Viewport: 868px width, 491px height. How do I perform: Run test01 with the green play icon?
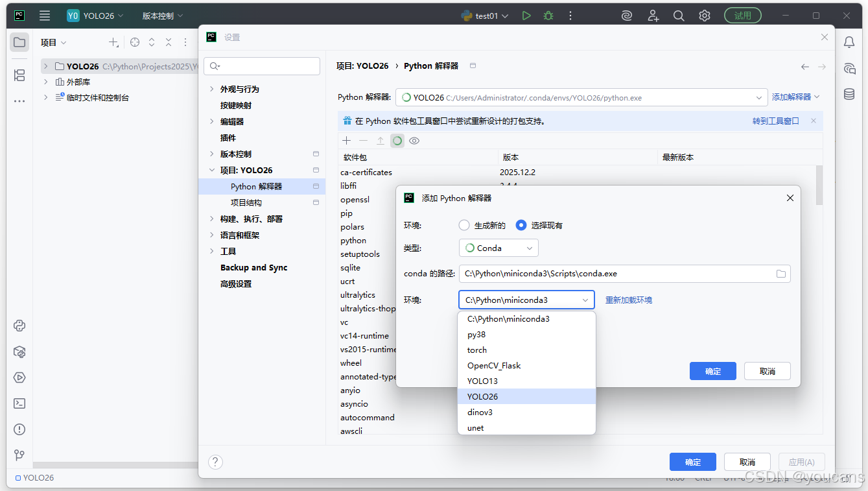click(x=526, y=16)
